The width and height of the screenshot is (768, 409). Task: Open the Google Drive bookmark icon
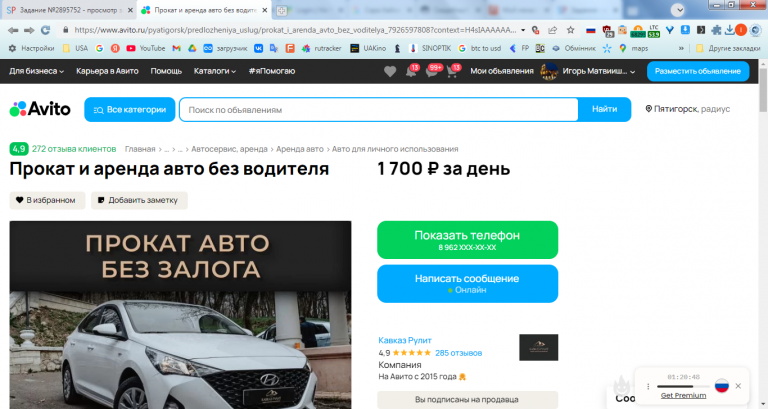[192, 48]
